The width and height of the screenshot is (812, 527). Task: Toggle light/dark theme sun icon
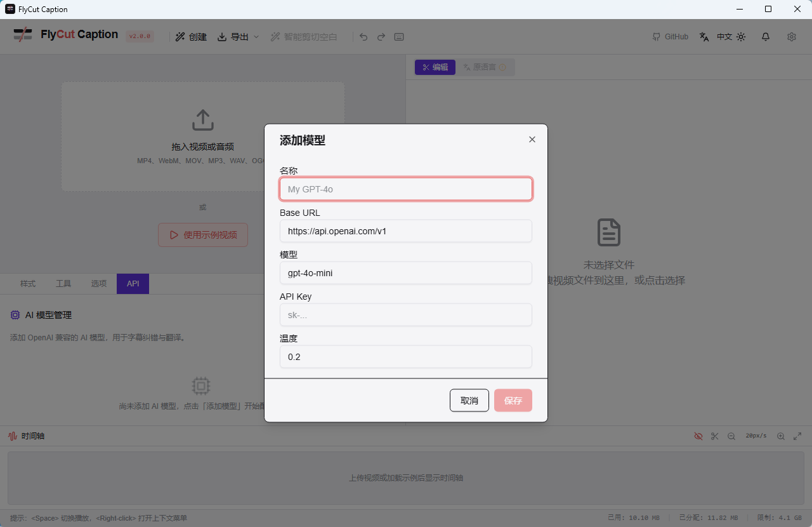click(741, 37)
